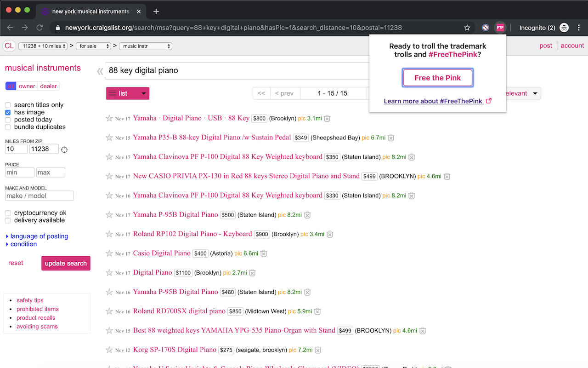The width and height of the screenshot is (588, 368).
Task: Open Learn more about #FreeThePink link
Action: [438, 101]
